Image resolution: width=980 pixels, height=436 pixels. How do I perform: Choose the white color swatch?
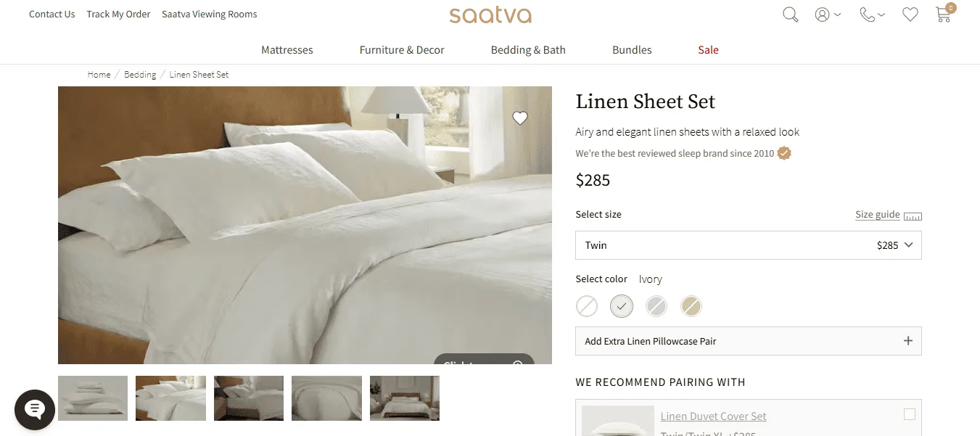[587, 306]
